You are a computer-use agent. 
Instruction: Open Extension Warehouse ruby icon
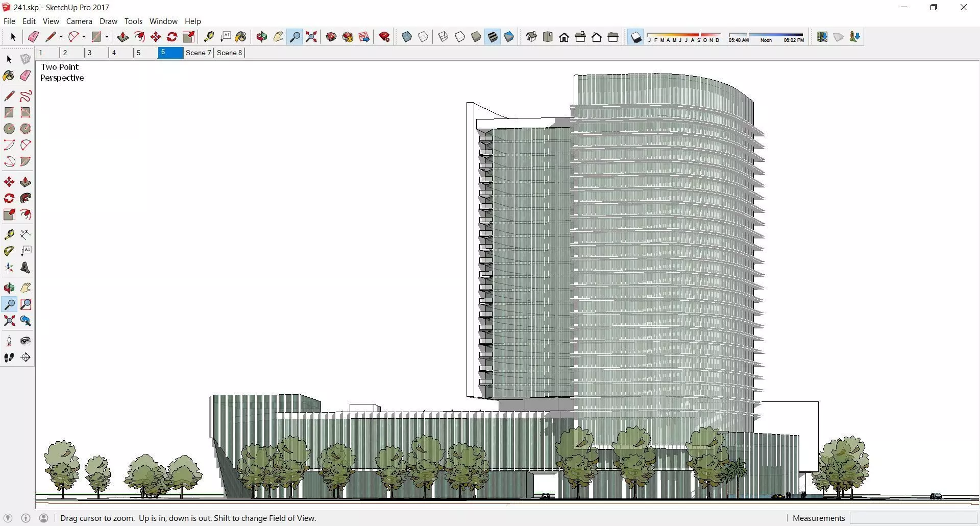click(x=385, y=37)
